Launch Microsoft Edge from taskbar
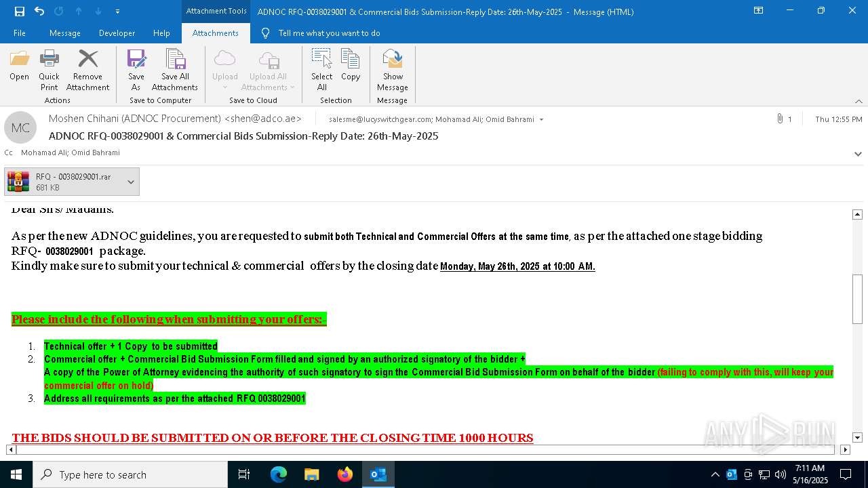 279,474
